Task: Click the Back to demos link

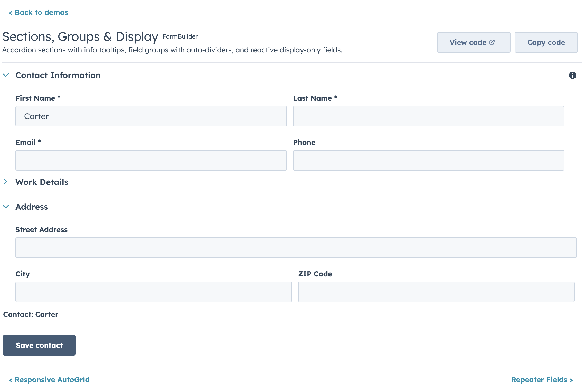Action: [x=39, y=12]
